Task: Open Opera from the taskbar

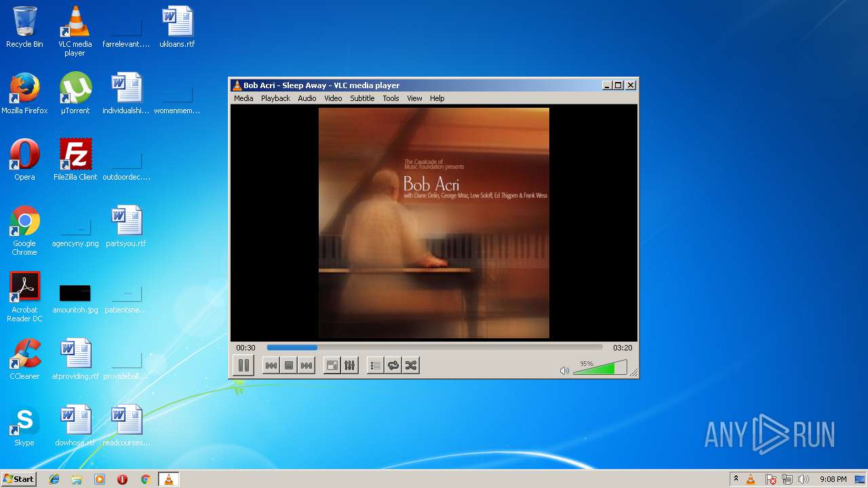Action: (122, 479)
